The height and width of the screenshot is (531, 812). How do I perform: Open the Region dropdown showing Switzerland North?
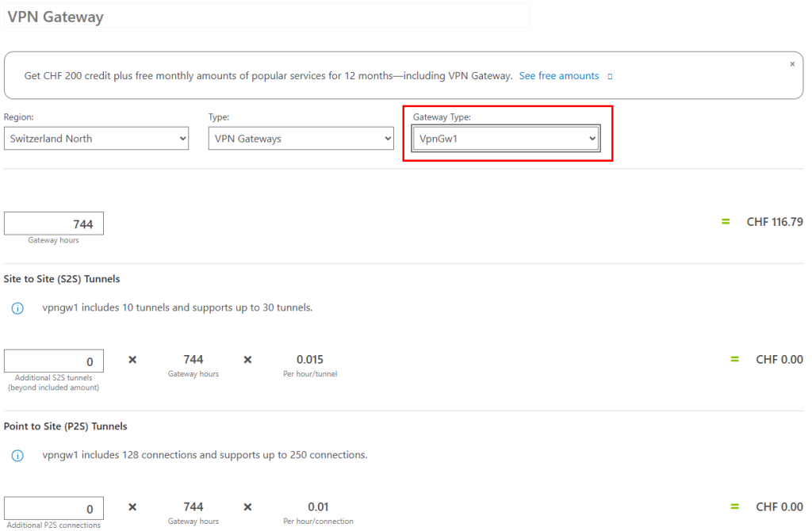[x=96, y=139]
